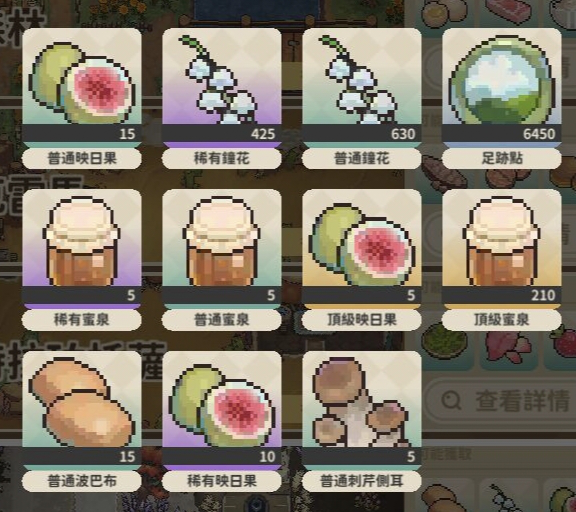The image size is (576, 512).
Task: Select the 普通波巴布 bread fruit icon
Action: (82, 403)
